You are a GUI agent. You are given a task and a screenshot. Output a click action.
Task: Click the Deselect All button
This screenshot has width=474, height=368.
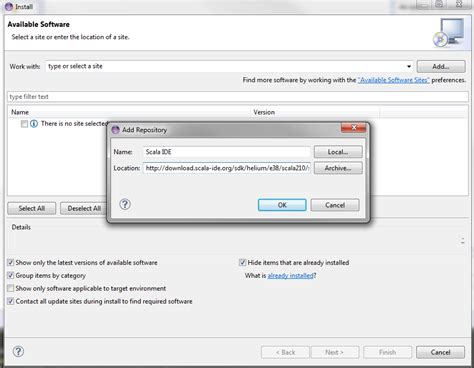click(x=84, y=208)
